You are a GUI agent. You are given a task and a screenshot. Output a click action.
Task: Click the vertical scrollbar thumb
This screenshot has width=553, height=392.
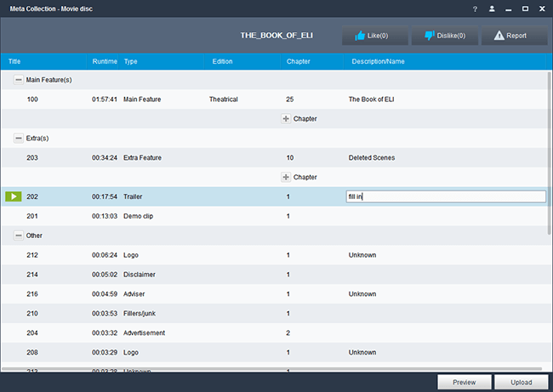click(x=549, y=153)
